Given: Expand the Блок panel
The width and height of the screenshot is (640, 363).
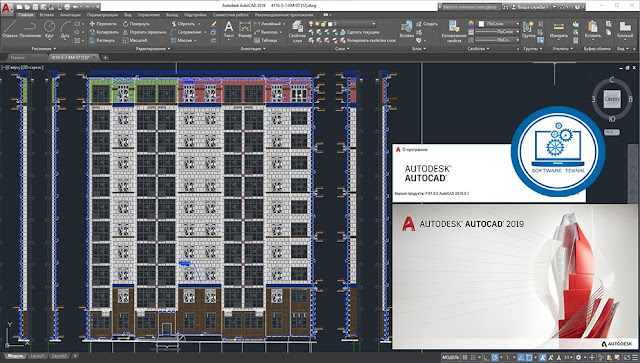Looking at the screenshot, I should 419,49.
